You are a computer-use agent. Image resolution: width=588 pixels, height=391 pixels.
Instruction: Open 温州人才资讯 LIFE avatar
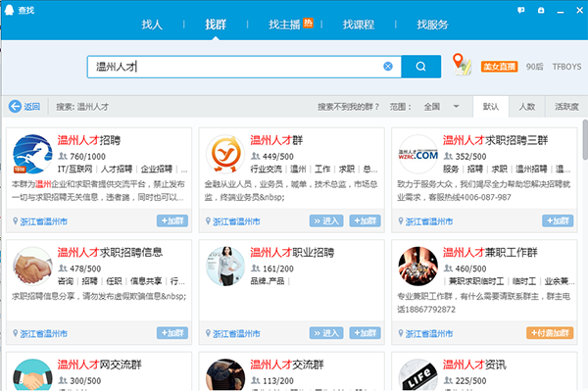click(418, 375)
